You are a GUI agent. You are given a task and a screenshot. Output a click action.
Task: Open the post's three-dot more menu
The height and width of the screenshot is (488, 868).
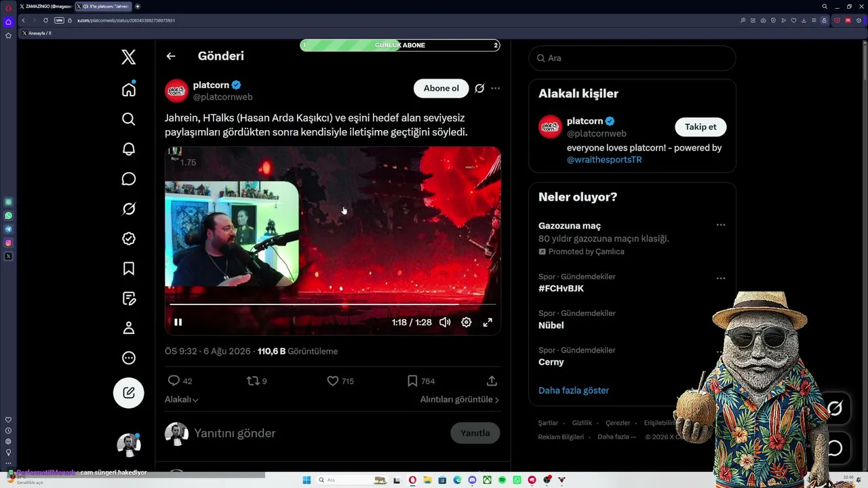[496, 88]
